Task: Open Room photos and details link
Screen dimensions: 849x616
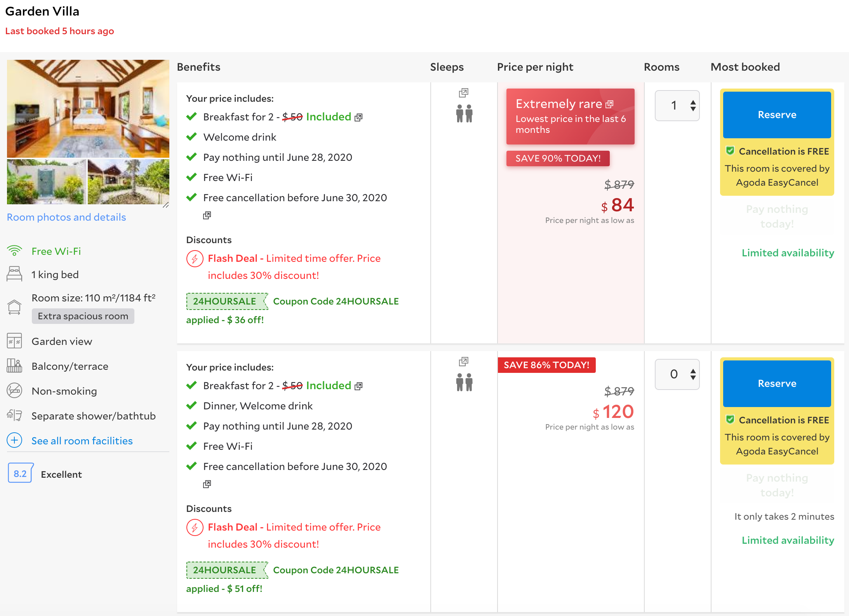Action: [x=66, y=217]
